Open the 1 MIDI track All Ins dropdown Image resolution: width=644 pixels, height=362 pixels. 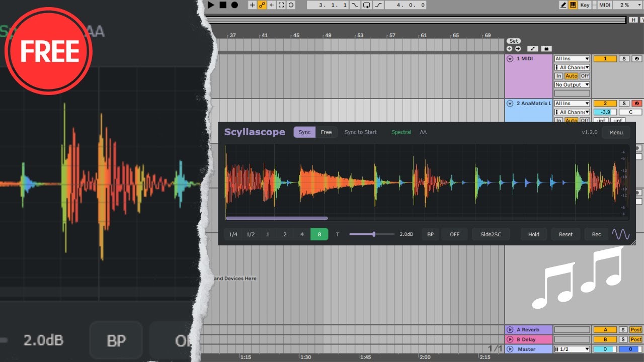pyautogui.click(x=572, y=59)
